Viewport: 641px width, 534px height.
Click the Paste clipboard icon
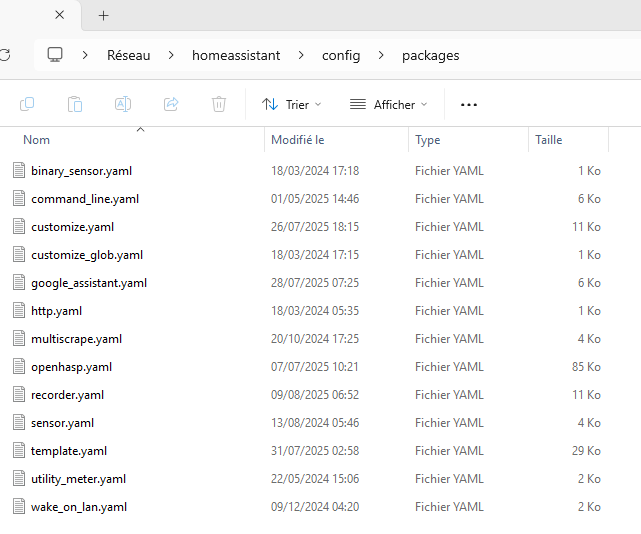tap(75, 104)
